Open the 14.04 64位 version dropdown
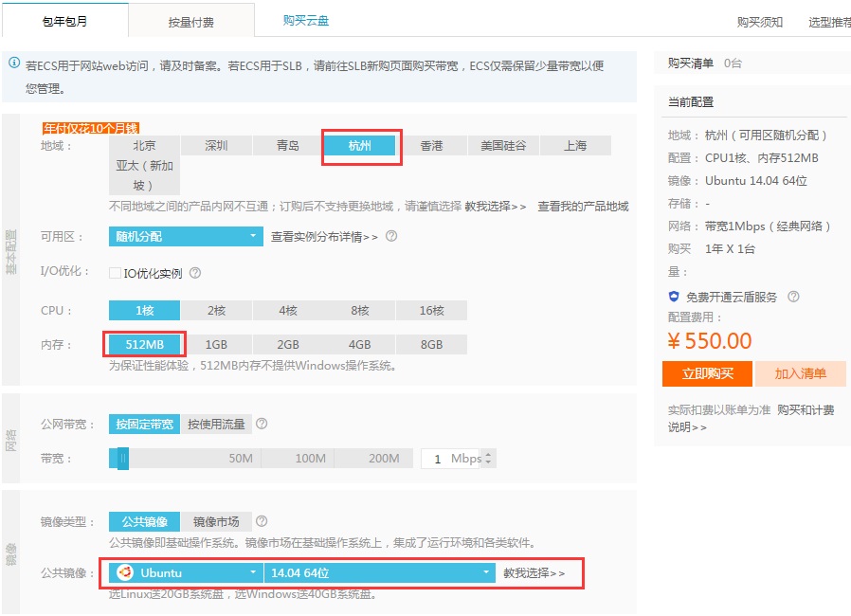The height and width of the screenshot is (616, 851). point(379,572)
